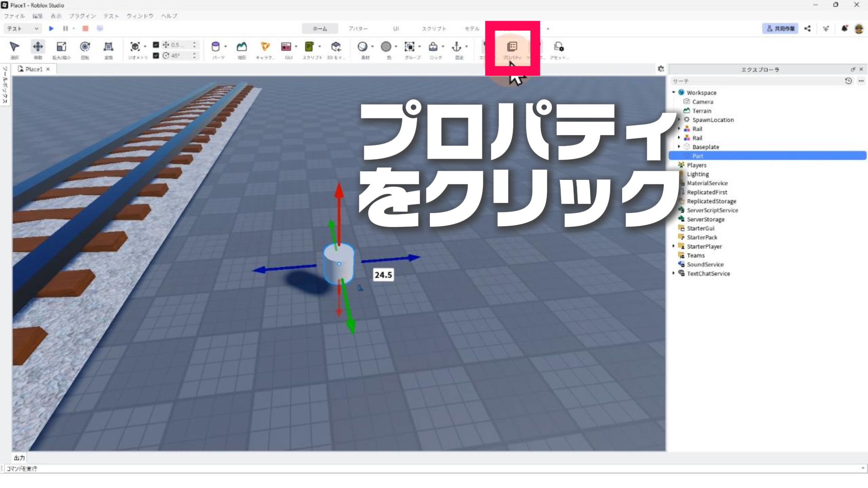Click the Anchor tool icon
868x488 pixels.
coord(457,47)
